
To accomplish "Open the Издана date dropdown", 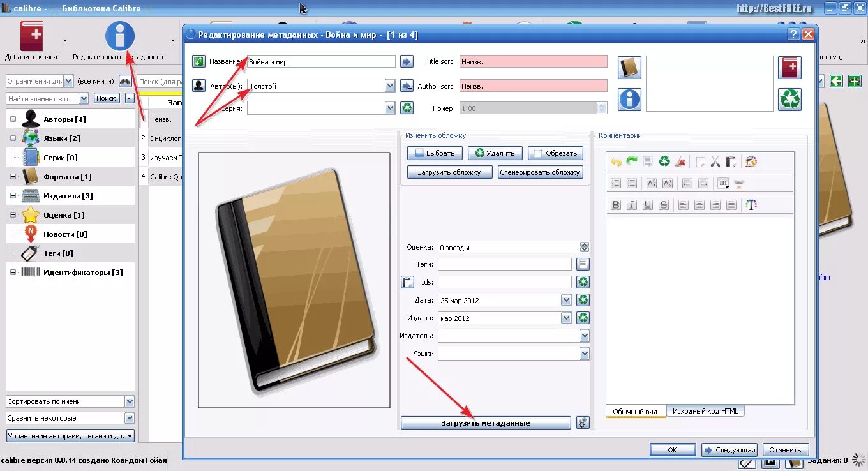I will 565,318.
